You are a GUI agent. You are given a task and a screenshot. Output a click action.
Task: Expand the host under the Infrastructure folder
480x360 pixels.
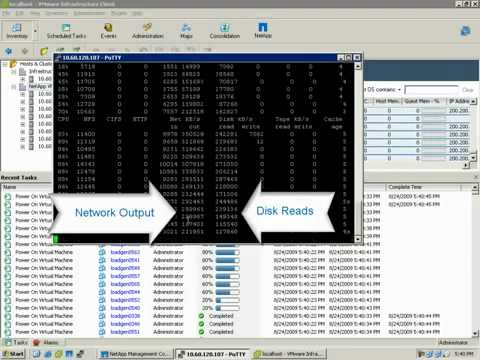coord(23,79)
